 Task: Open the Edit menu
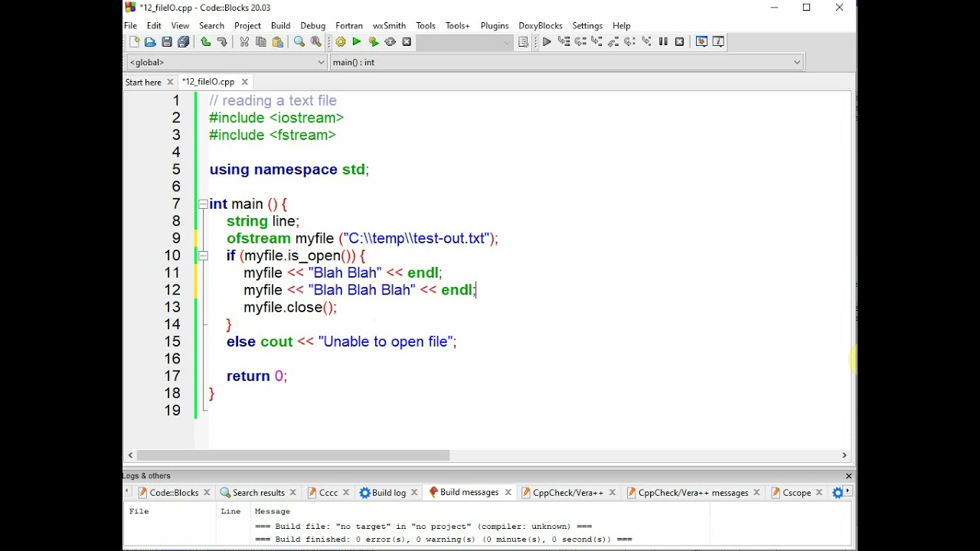point(154,25)
